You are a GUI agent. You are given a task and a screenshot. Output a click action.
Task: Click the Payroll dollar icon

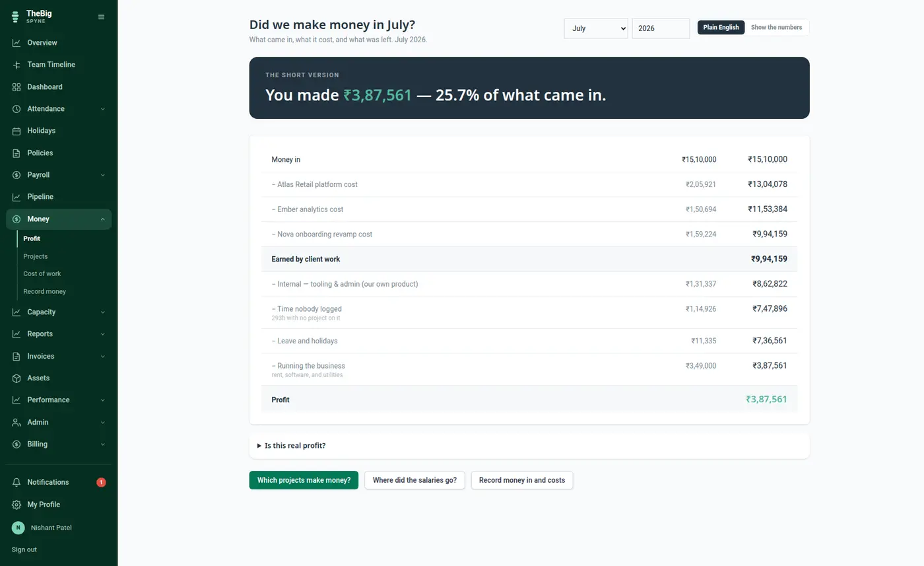pyautogui.click(x=16, y=175)
